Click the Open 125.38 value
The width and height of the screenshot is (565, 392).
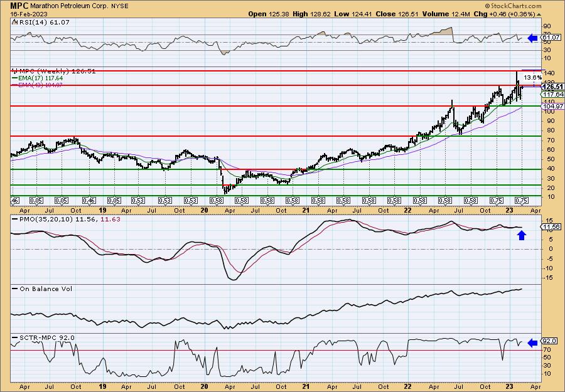[269, 14]
